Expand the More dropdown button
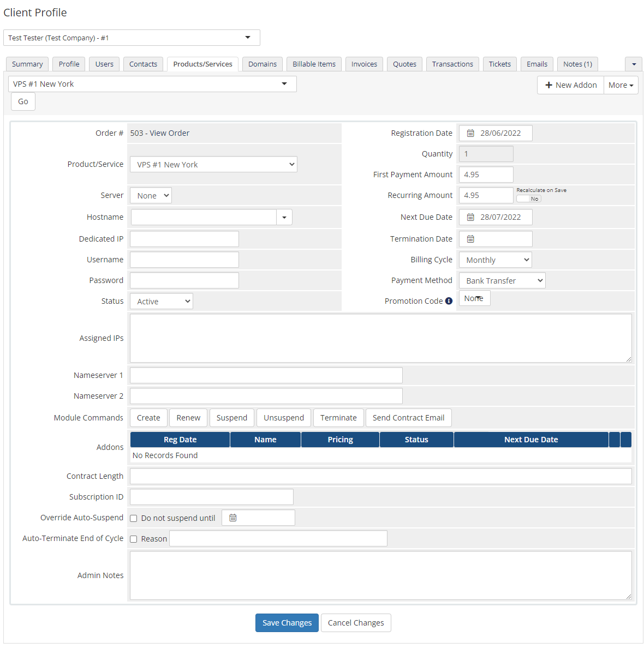 pyautogui.click(x=621, y=85)
